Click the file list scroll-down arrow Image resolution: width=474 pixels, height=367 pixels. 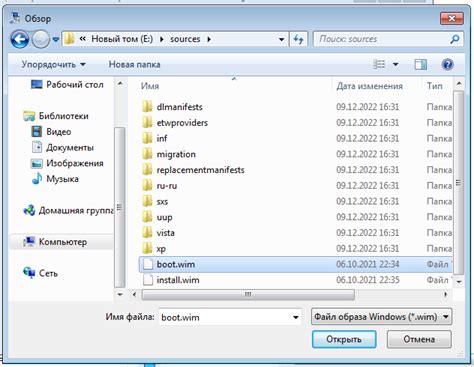(459, 282)
